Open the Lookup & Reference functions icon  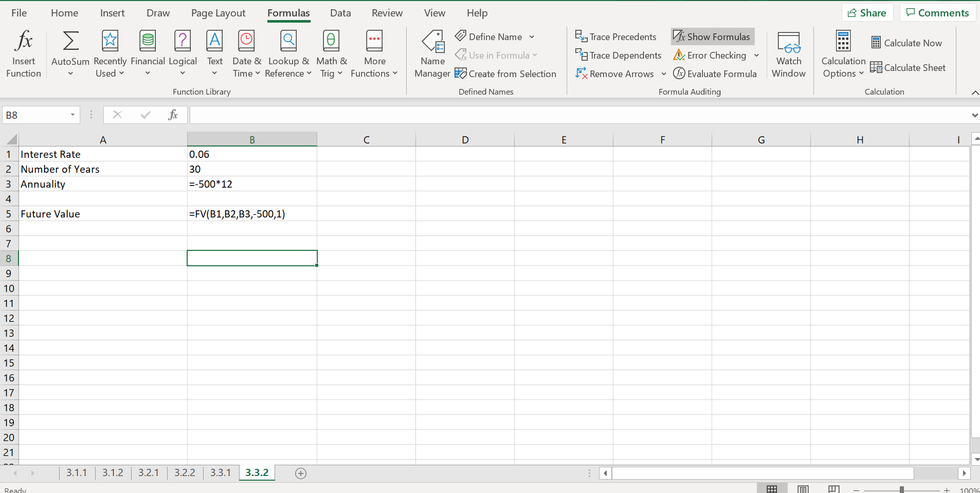[x=288, y=41]
